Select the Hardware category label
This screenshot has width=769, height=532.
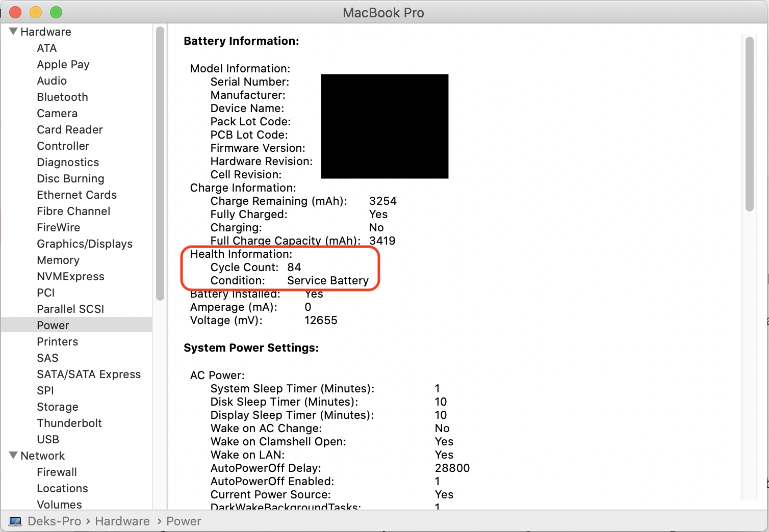click(x=46, y=32)
